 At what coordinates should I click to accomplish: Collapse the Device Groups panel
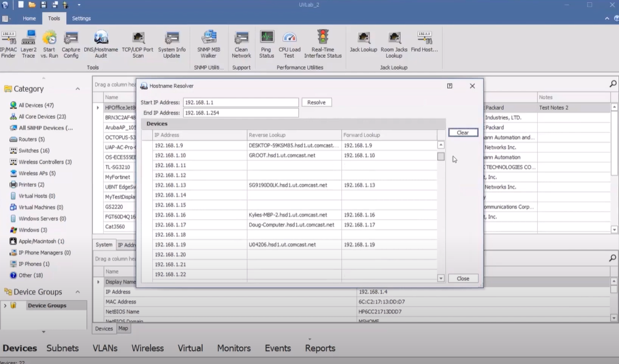78,292
